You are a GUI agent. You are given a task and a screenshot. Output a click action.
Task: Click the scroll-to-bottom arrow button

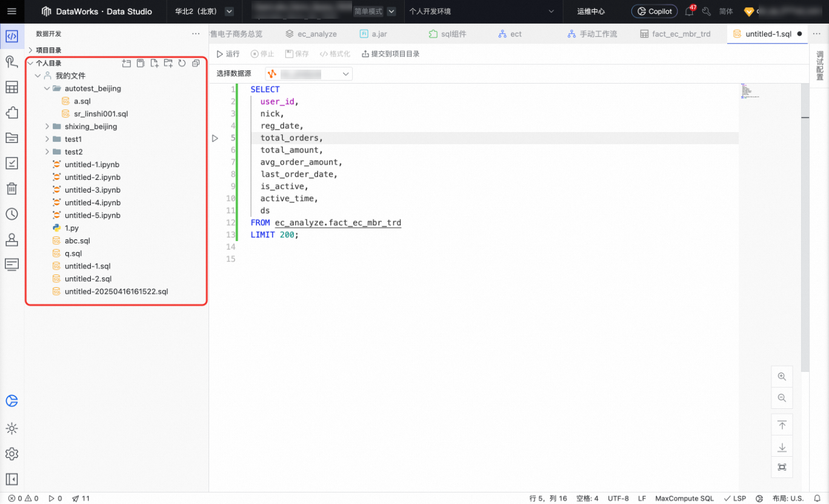[782, 447]
